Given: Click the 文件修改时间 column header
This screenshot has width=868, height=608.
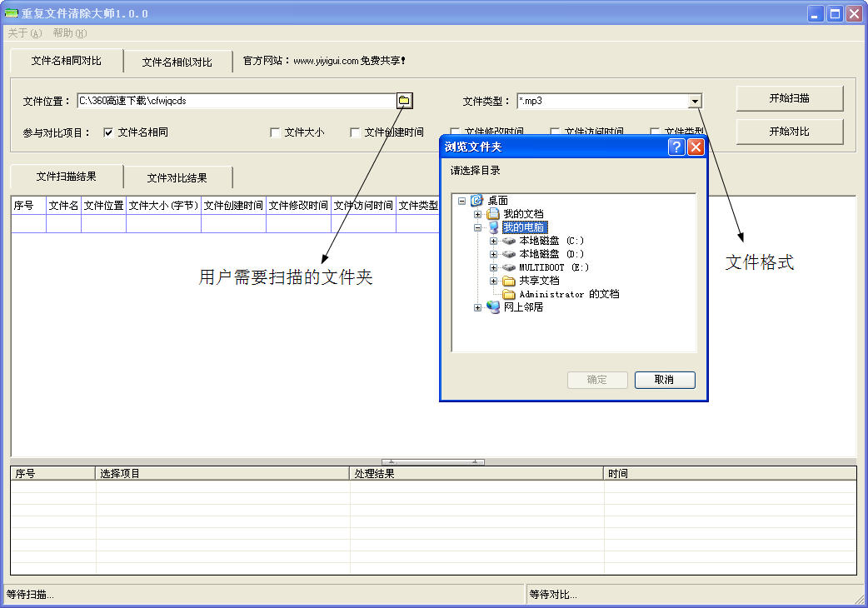Looking at the screenshot, I should point(298,206).
